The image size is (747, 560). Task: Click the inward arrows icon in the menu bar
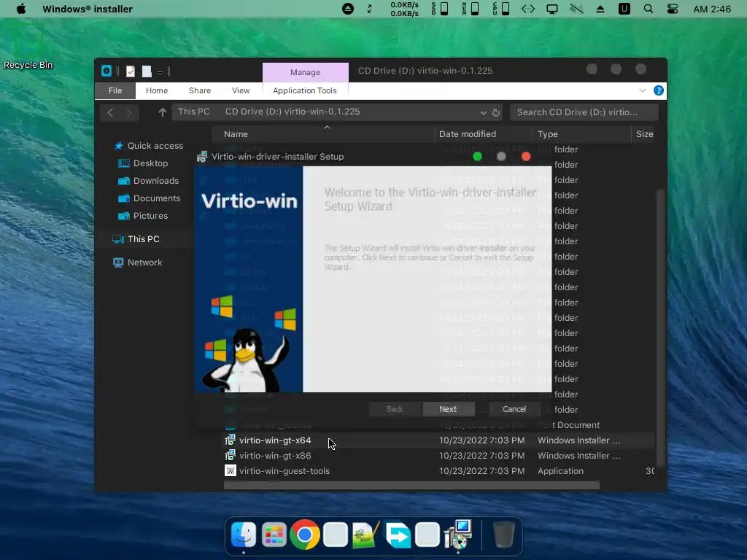pos(369,9)
